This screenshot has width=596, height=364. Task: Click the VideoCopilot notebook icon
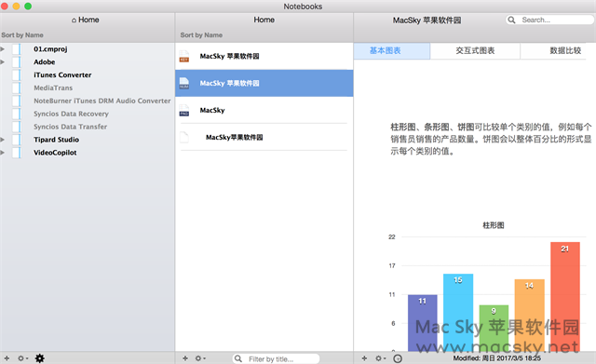(x=17, y=153)
